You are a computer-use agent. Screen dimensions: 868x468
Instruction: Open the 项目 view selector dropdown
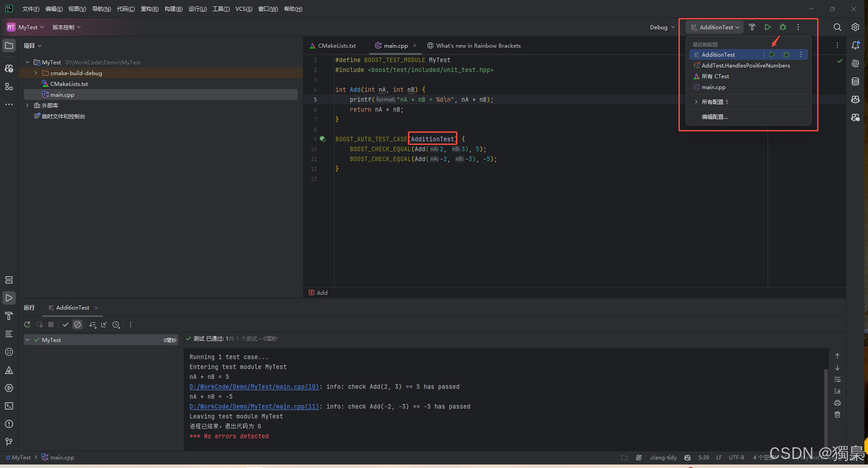(32, 45)
